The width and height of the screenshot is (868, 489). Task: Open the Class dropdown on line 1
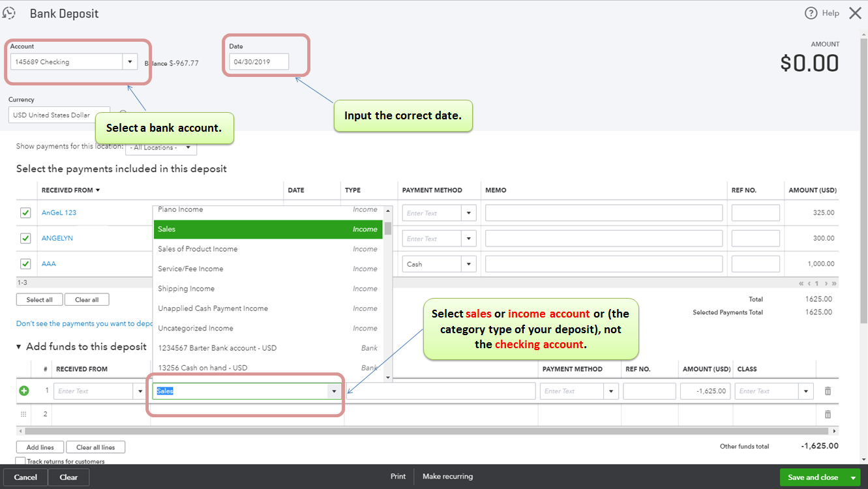coord(806,391)
